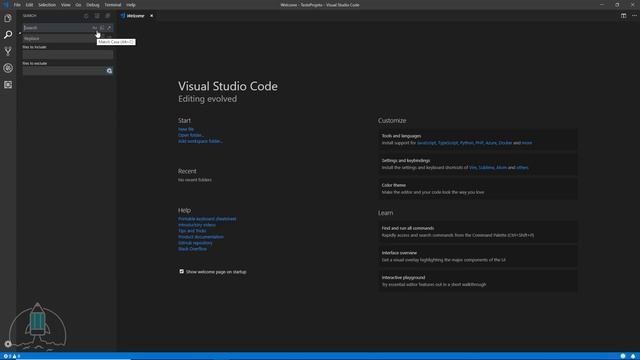Click the Add workspace folder link
Image resolution: width=640 pixels, height=360 pixels.
tap(200, 141)
